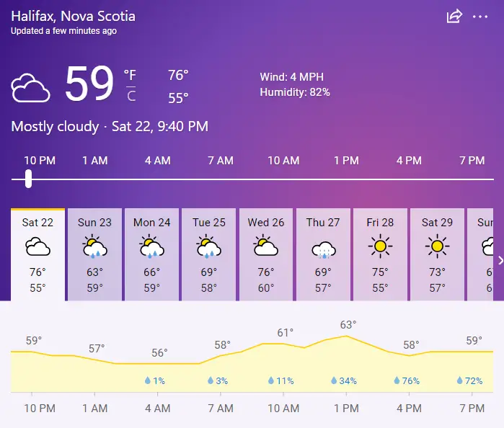
Task: Click the mostly cloudy current weather icon
Action: [x=30, y=88]
